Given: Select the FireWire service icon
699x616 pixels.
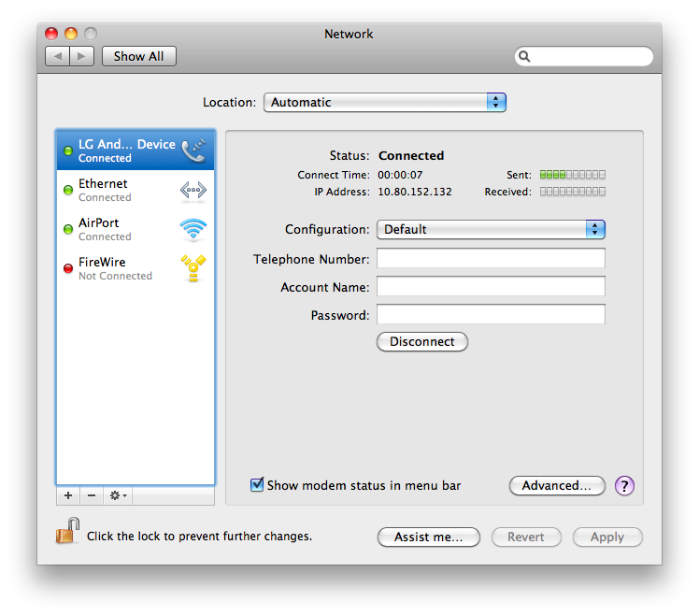Looking at the screenshot, I should pyautogui.click(x=193, y=268).
